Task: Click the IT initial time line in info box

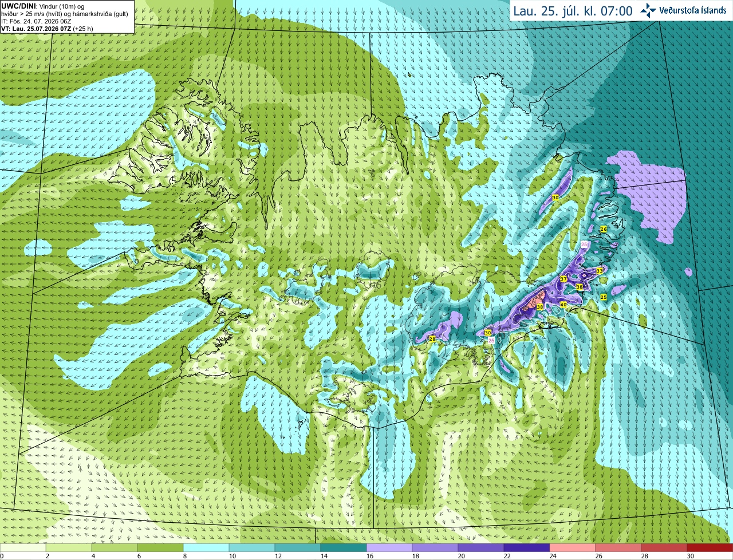Action: (36, 21)
